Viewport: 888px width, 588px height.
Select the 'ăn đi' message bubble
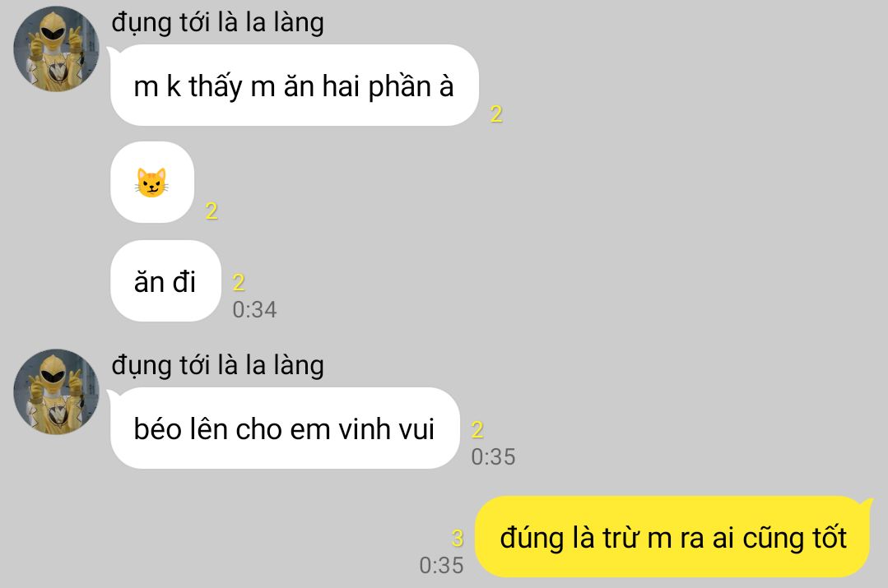[x=165, y=280]
